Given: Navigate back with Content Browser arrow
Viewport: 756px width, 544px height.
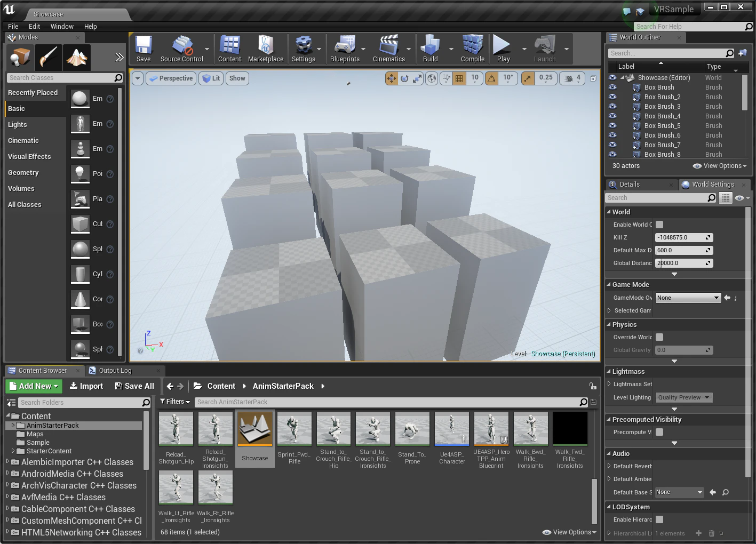Looking at the screenshot, I should tap(170, 386).
